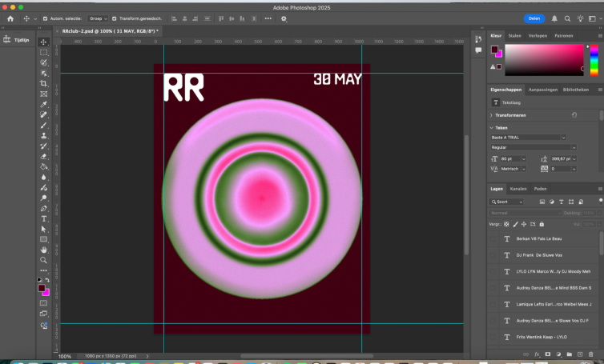Select the Rectangular Marquee tool
The height and width of the screenshot is (364, 604).
point(44,52)
